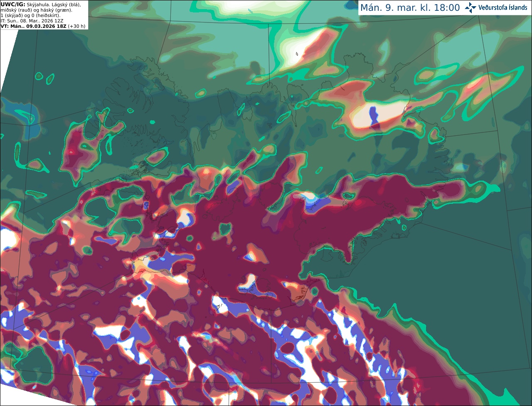Click the "(+30 h)" forecast offset
The image size is (532, 406).
(77, 26)
